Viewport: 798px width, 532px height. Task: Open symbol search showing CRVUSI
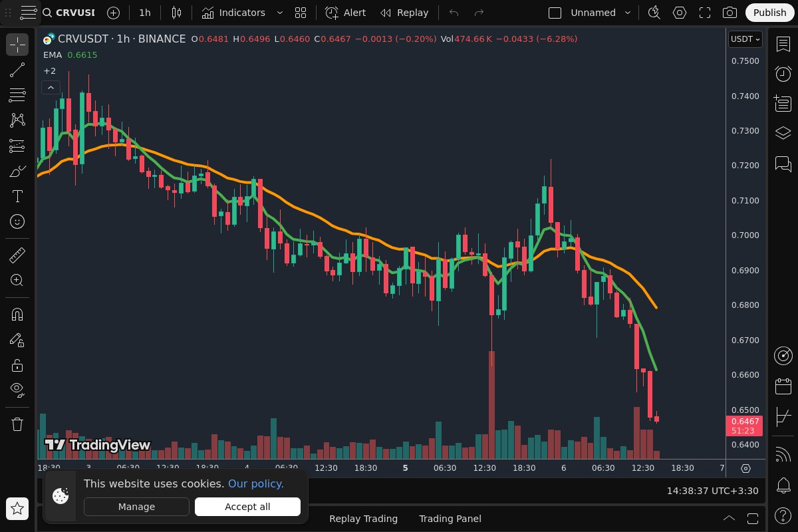[x=68, y=13]
